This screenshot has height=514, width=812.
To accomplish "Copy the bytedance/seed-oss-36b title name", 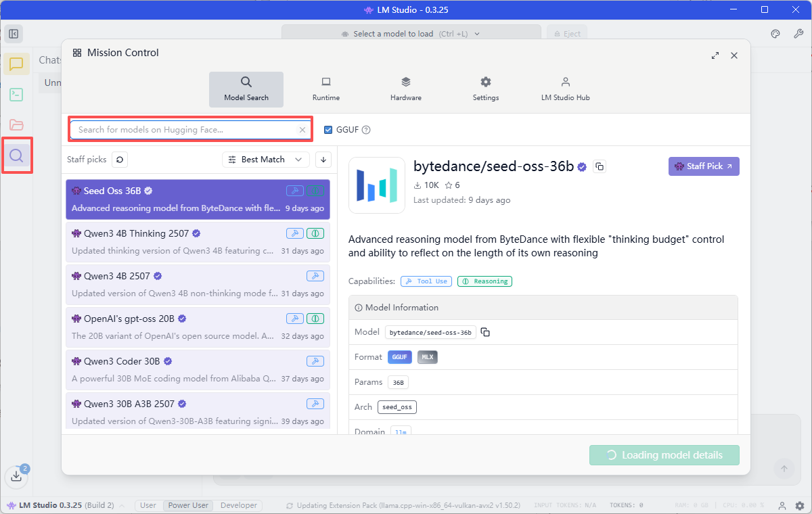I will point(599,166).
